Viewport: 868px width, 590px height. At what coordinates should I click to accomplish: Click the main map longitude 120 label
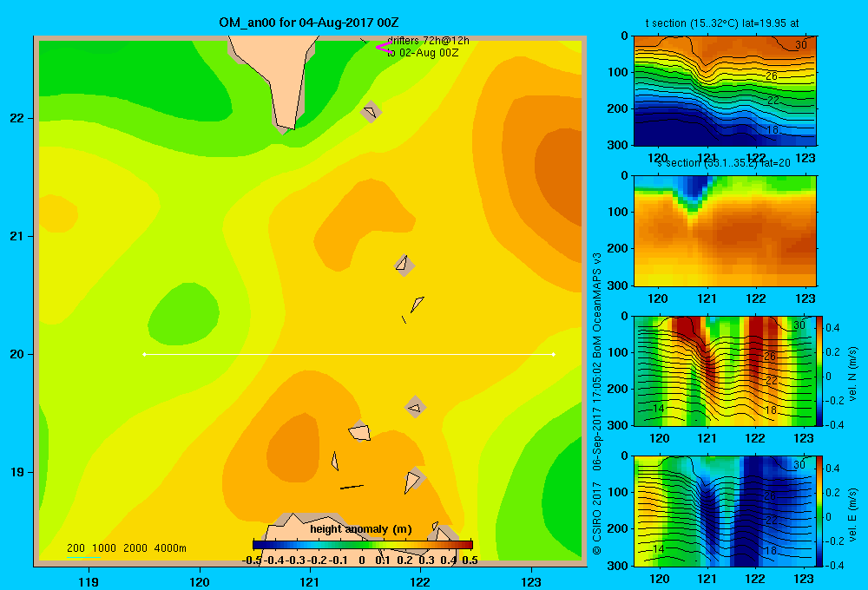(x=200, y=581)
